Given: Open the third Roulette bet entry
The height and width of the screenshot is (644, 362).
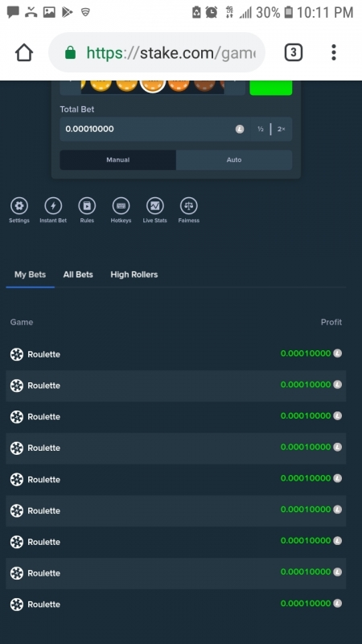Looking at the screenshot, I should click(x=176, y=416).
